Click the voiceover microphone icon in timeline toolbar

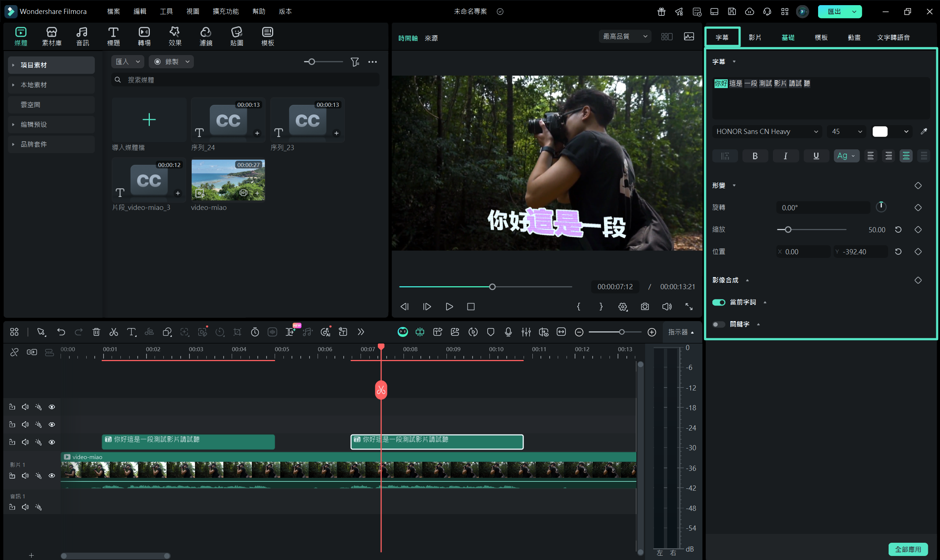(508, 332)
